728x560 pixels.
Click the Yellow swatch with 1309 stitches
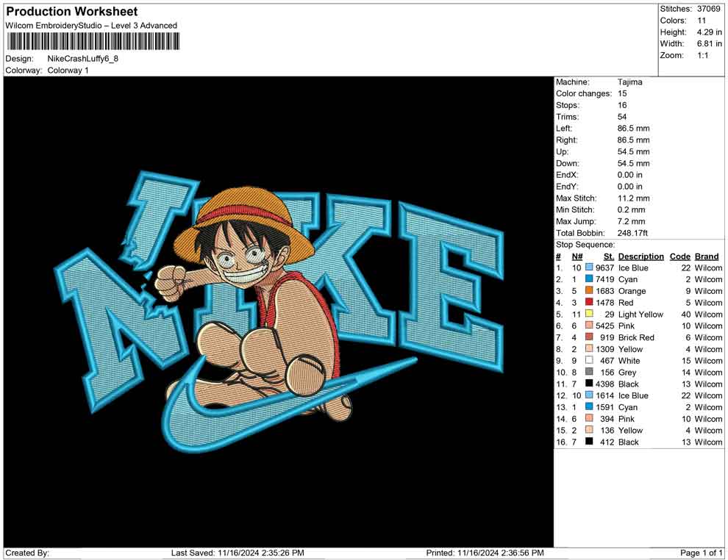pos(589,348)
